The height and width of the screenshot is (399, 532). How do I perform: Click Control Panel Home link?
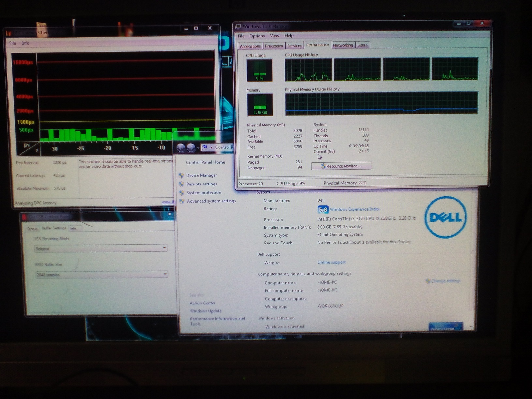coord(205,162)
